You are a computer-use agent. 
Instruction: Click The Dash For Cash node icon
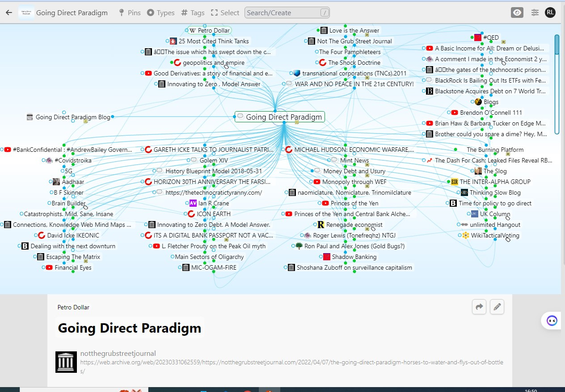tap(430, 160)
